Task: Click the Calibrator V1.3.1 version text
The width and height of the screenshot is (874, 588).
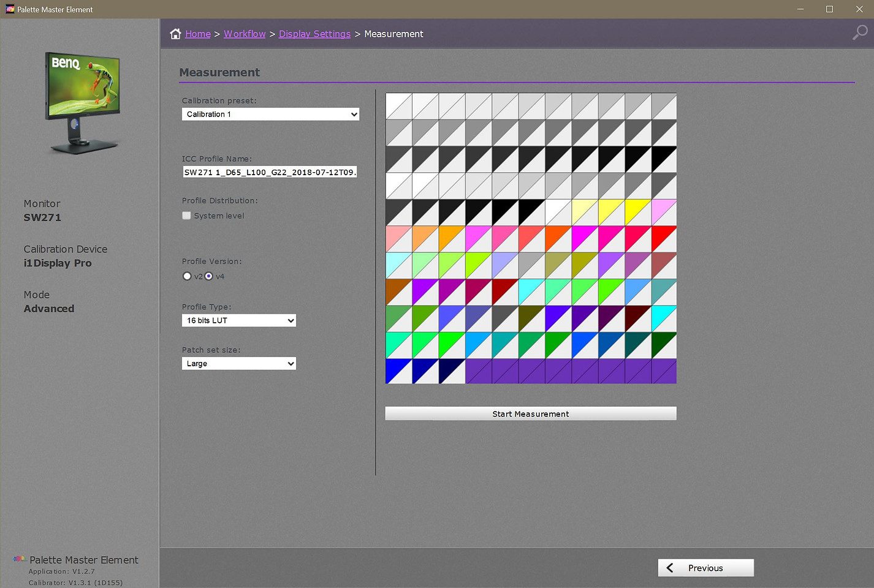Action: click(x=75, y=582)
